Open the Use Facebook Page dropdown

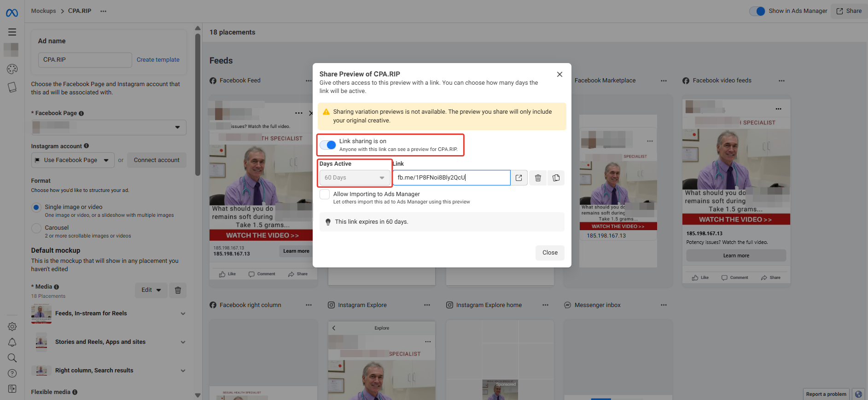tap(73, 160)
